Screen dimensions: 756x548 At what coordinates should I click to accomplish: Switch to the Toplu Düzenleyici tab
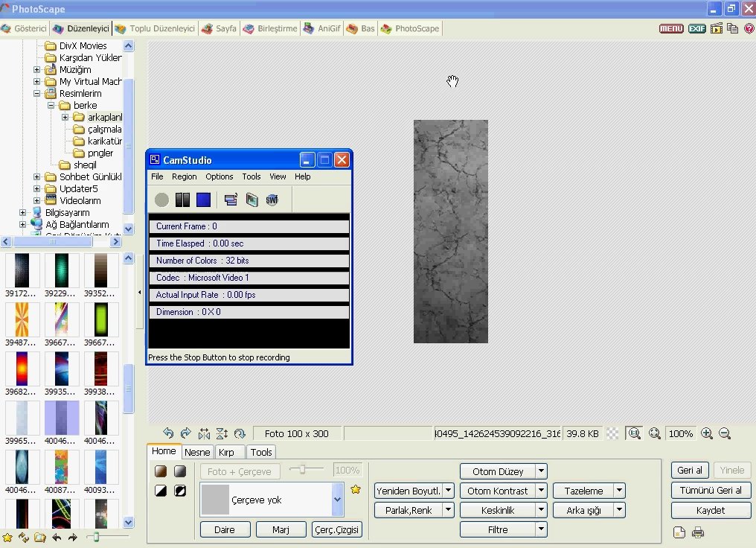coord(156,28)
